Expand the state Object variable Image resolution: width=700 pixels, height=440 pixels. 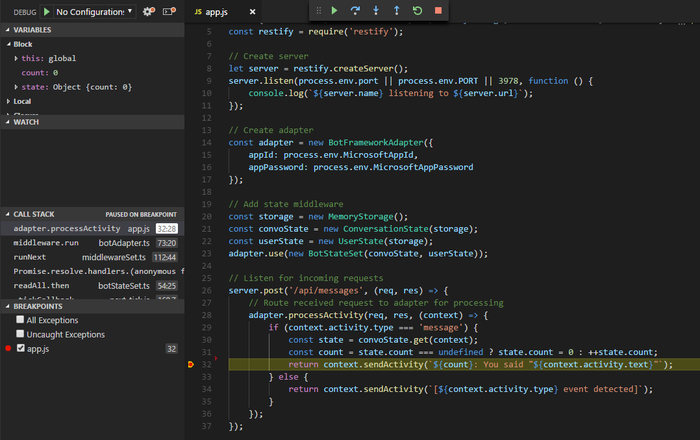click(14, 86)
